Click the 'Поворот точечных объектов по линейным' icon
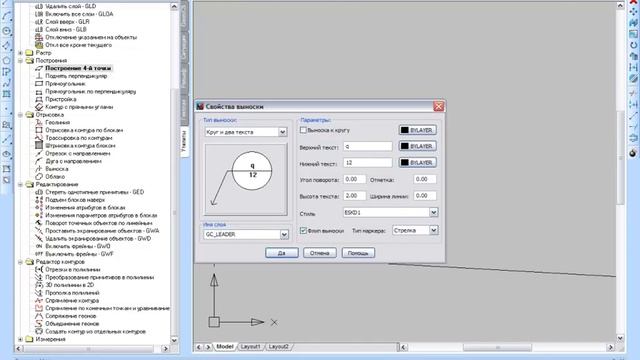640x360 pixels. coord(39,223)
